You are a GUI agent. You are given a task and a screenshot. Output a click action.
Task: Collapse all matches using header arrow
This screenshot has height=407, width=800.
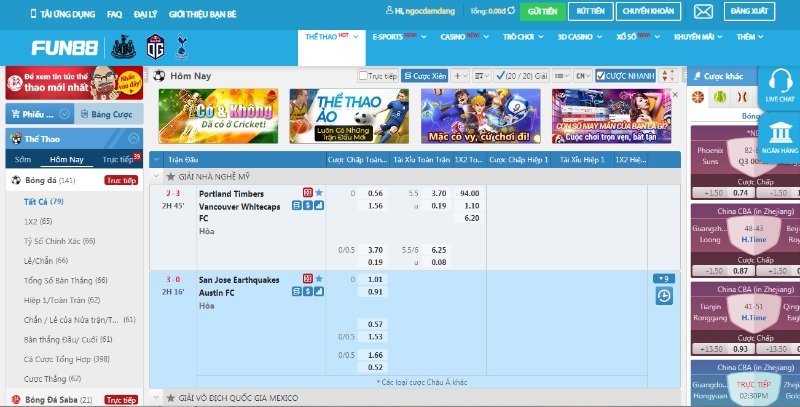[x=156, y=160]
